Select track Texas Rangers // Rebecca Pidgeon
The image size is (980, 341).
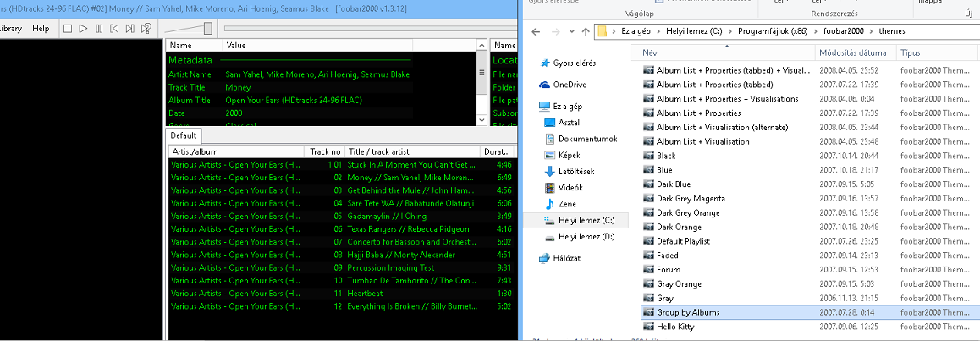click(x=342, y=229)
